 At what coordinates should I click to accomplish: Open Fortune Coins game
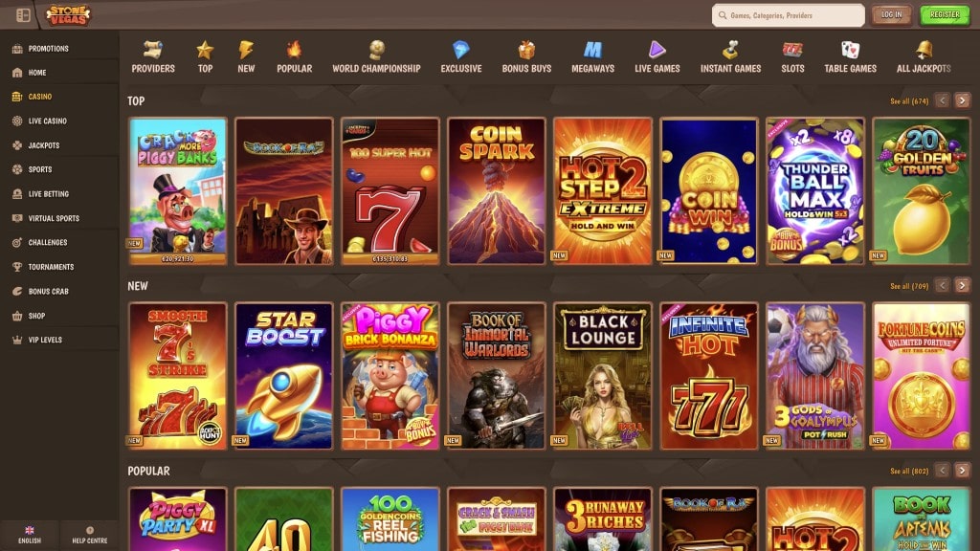pos(922,376)
